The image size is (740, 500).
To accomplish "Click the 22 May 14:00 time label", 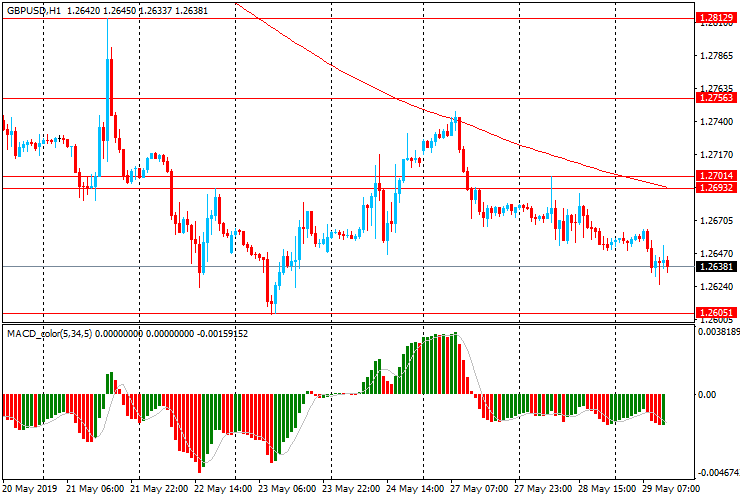I will coord(223,488).
